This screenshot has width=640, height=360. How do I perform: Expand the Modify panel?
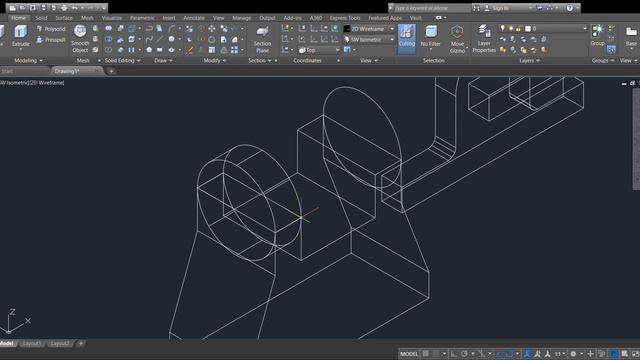[215, 60]
